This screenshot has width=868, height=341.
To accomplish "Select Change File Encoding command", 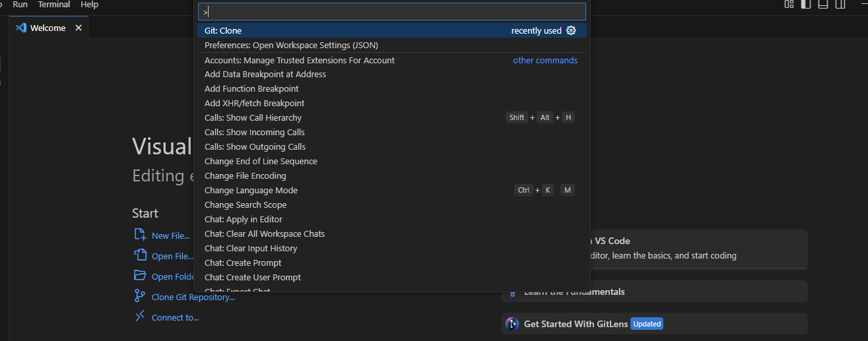I will click(x=392, y=176).
